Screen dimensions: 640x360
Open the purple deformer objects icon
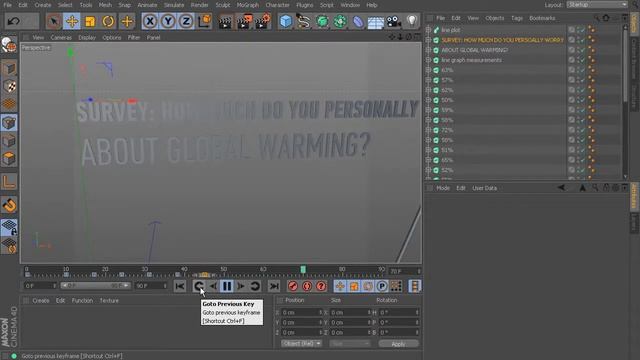(x=358, y=21)
